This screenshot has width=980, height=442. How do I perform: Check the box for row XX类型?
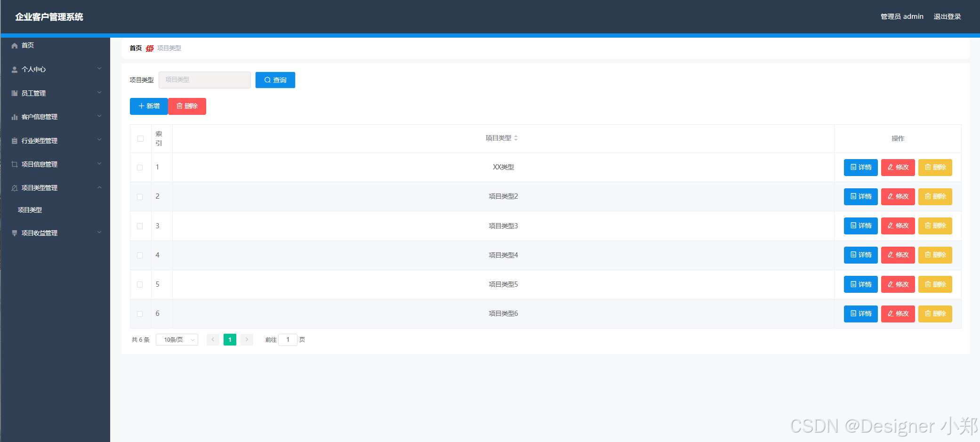tap(140, 168)
